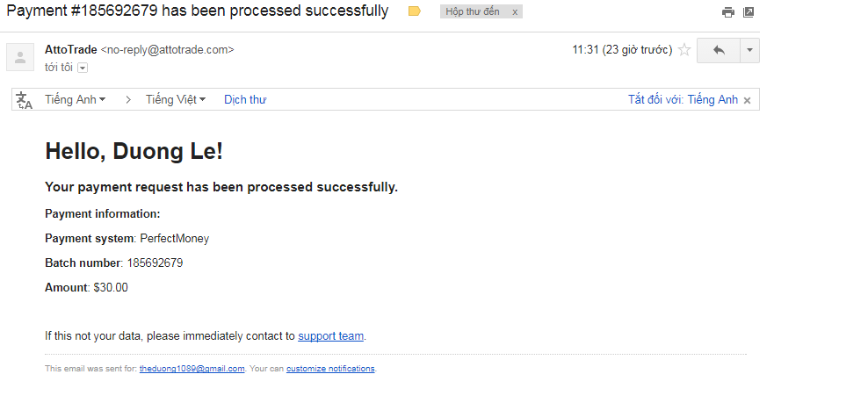868x403 pixels.
Task: Open 'Tiếng Anh' source language dropdown
Action: [78, 100]
